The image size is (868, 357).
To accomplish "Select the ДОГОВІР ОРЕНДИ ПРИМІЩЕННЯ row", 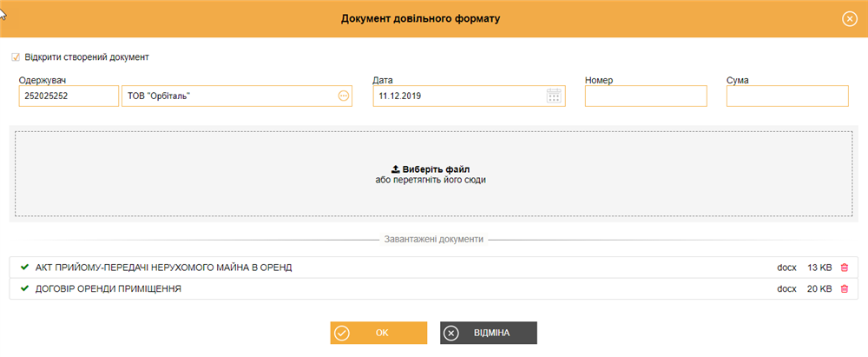I will (434, 289).
